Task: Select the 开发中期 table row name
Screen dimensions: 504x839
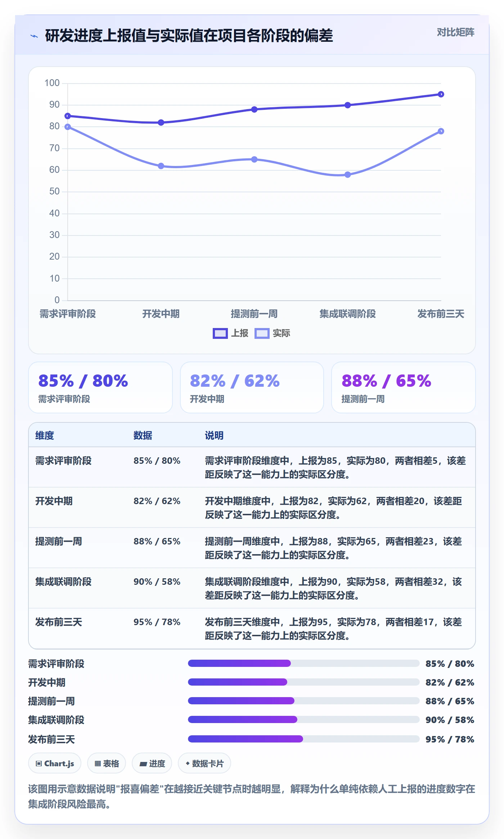Action: tap(54, 501)
